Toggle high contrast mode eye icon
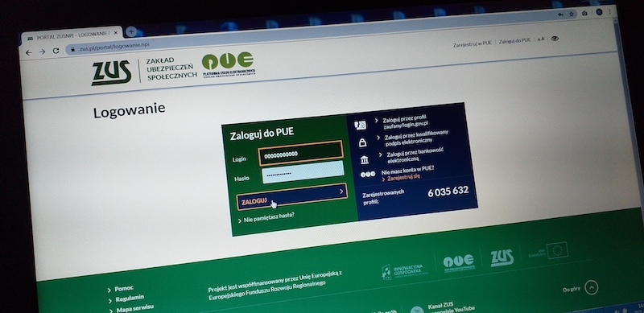Screen dimensions: 644x313 [x=555, y=38]
